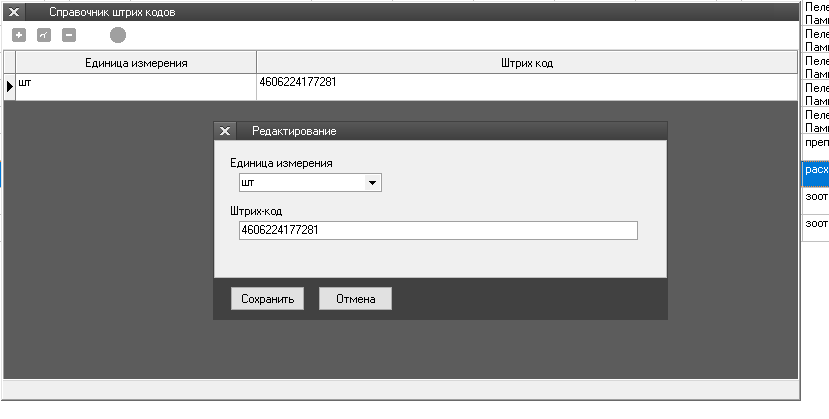
Task: Select the преп row in right list
Action: (816, 142)
